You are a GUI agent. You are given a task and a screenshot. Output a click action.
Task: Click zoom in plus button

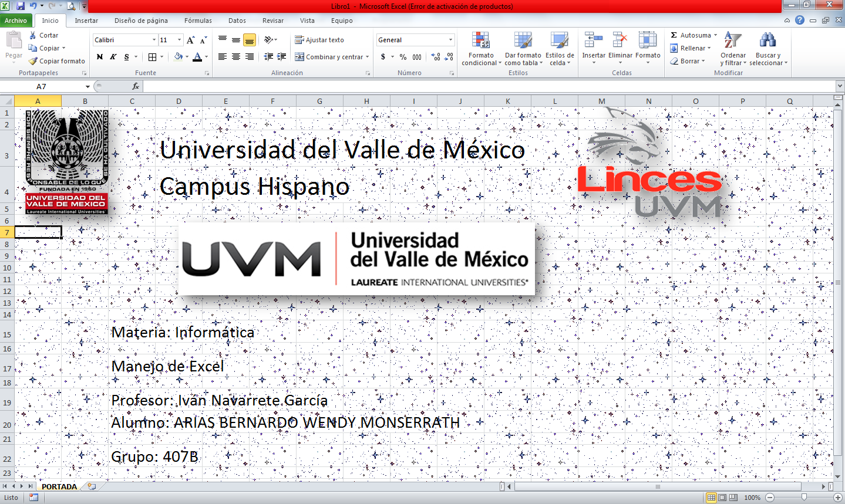(838, 497)
